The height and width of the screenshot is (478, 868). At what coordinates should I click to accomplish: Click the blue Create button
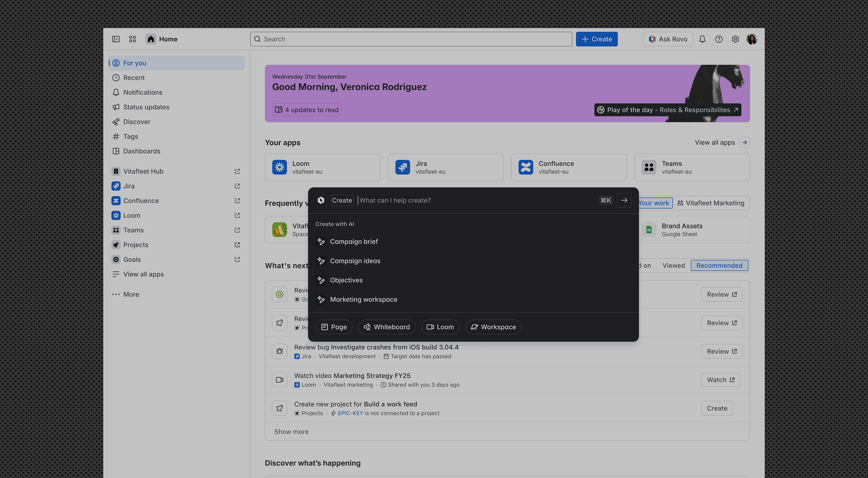click(596, 39)
